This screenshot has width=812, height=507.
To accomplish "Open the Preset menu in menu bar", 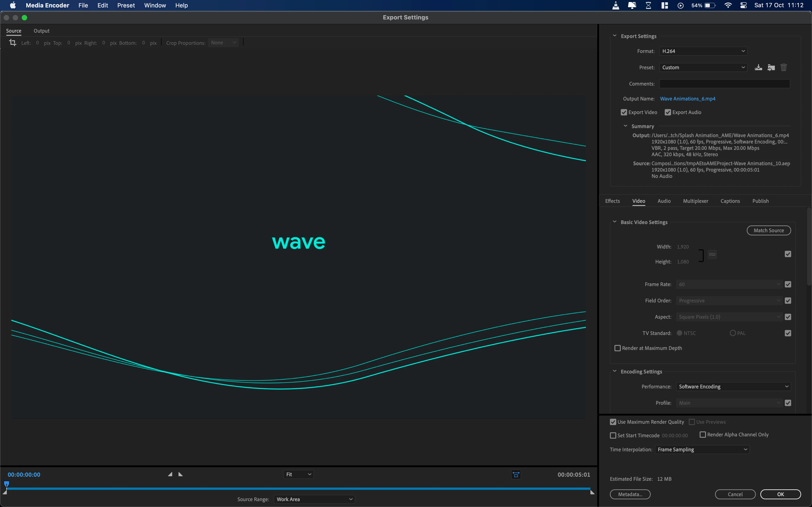I will 126,5.
